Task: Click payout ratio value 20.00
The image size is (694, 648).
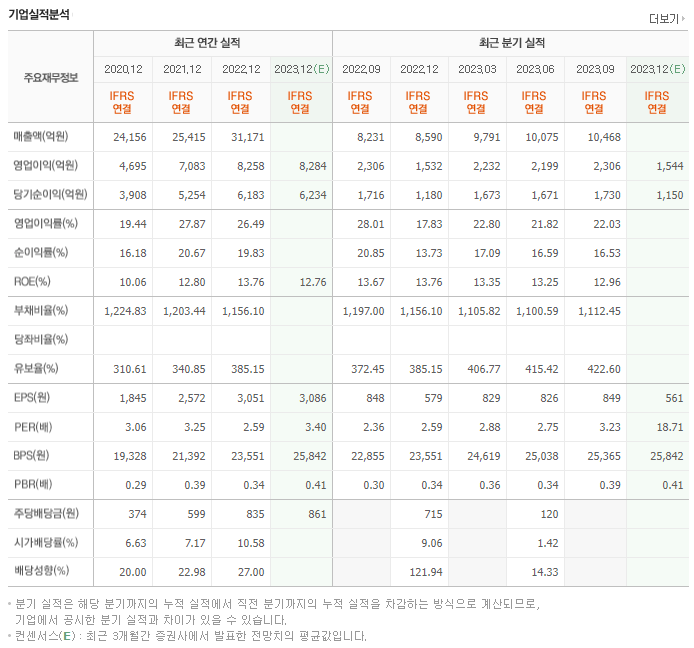Action: click(133, 572)
